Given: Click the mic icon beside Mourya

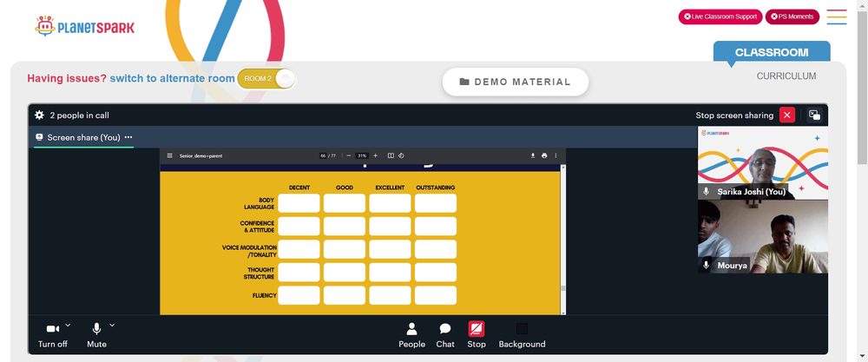Looking at the screenshot, I should coord(706,265).
